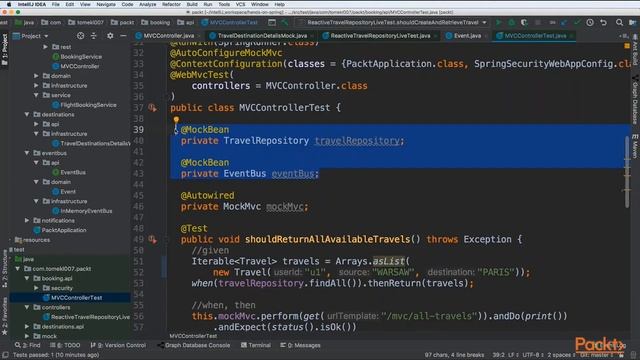This screenshot has width=640, height=360.
Task: Build project with the hammer icon
Action: pos(285,22)
